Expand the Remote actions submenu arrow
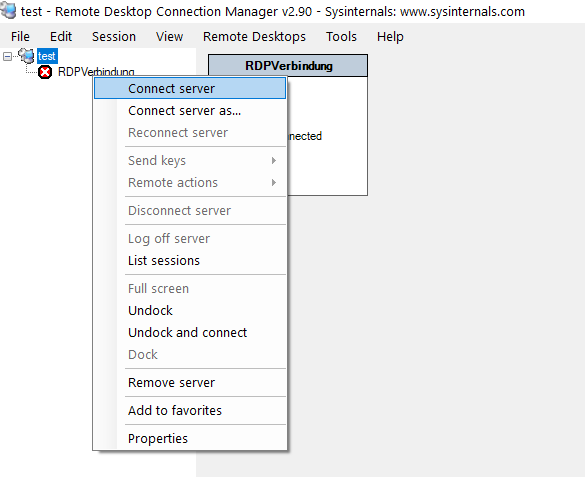This screenshot has height=477, width=585. coord(274,183)
